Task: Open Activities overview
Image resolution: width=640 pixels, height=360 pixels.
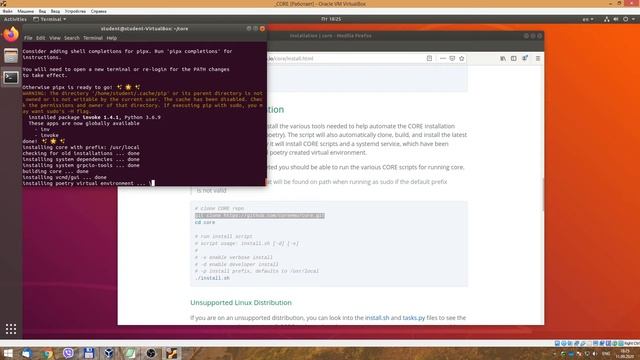Action: (x=15, y=19)
